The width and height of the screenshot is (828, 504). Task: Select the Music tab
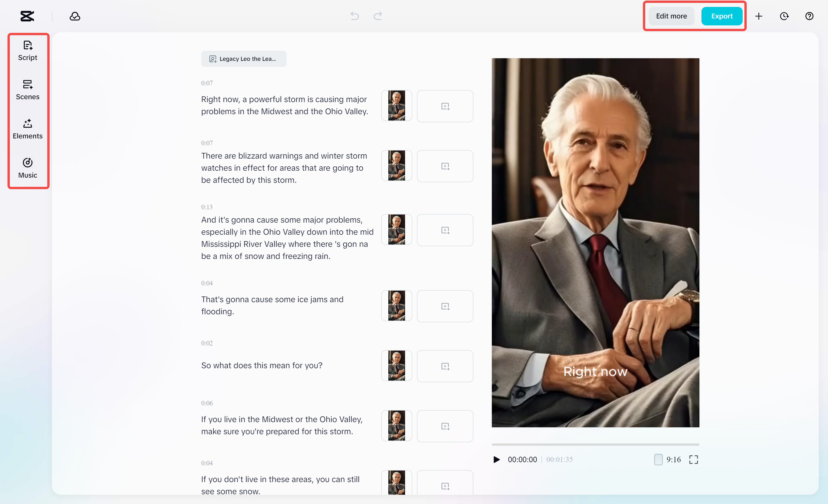pyautogui.click(x=28, y=168)
